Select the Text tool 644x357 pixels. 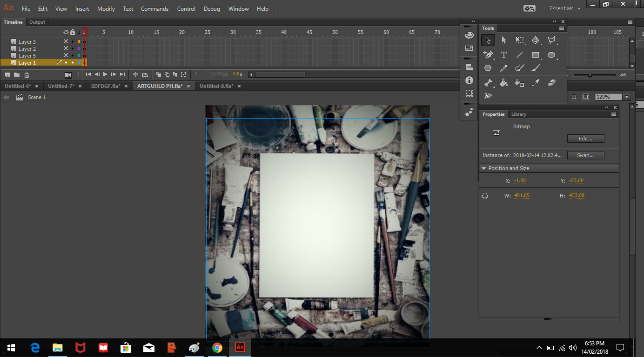click(503, 55)
